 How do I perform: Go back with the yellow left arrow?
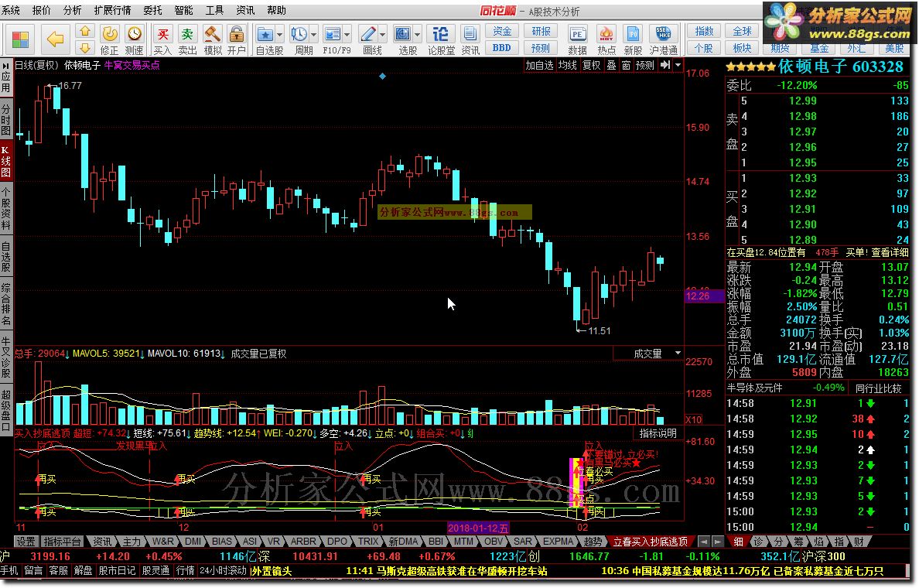(x=55, y=39)
